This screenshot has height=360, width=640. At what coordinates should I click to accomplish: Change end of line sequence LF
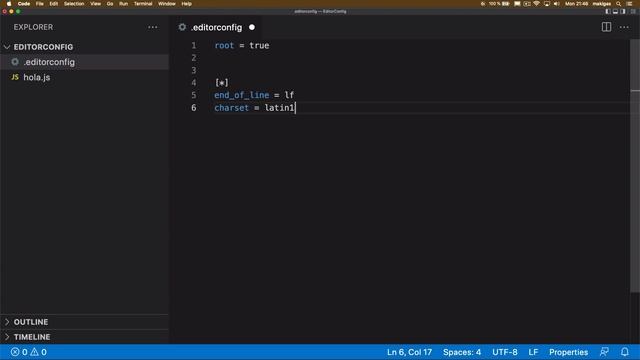(x=533, y=352)
